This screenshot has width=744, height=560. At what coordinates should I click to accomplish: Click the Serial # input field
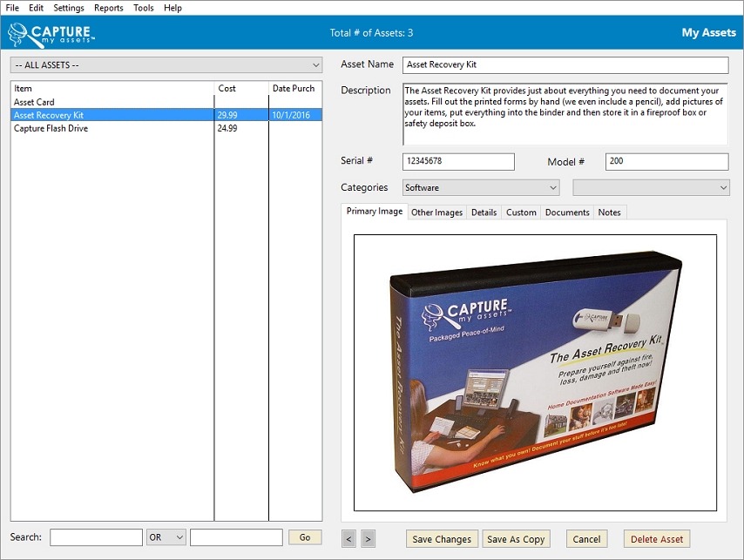click(458, 162)
